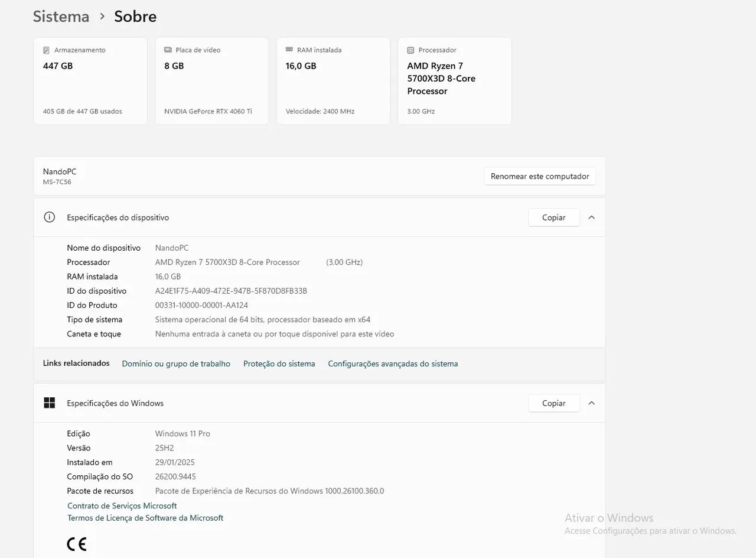The width and height of the screenshot is (756, 558).
Task: Open Configurações avançadas do sistema link
Action: [x=393, y=364]
